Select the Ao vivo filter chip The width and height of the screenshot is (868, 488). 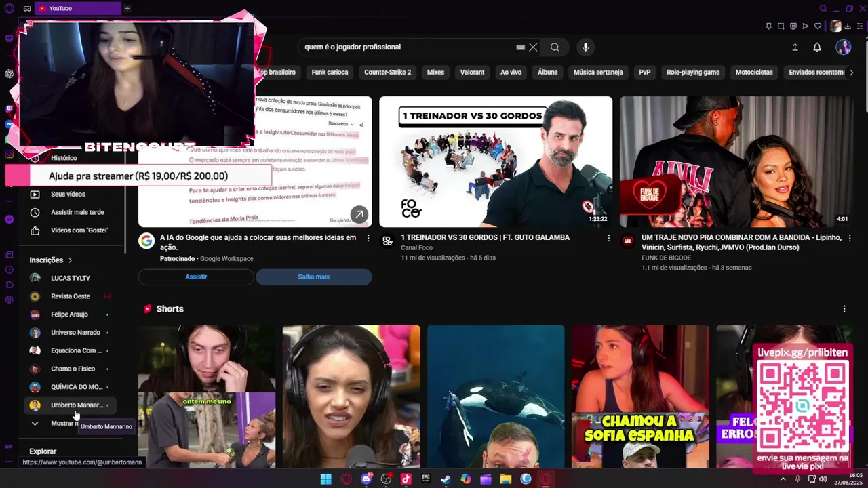pyautogui.click(x=511, y=73)
